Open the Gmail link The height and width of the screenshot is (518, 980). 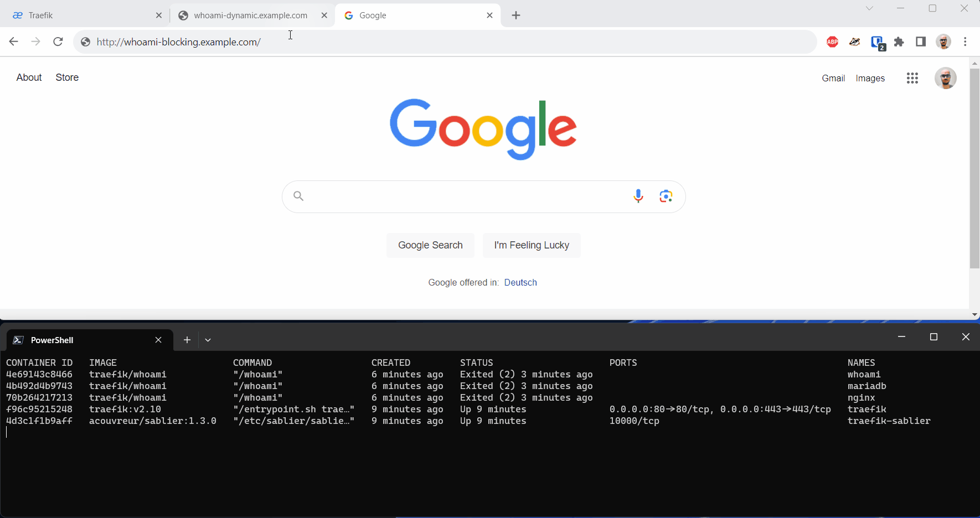coord(833,78)
